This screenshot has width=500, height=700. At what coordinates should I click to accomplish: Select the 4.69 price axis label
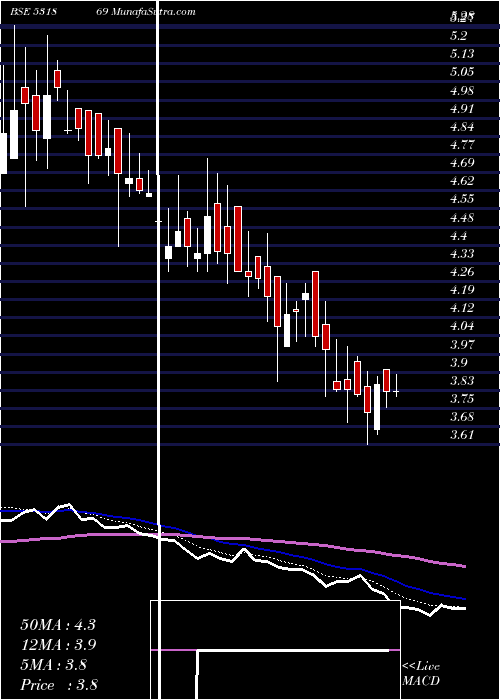coord(462,162)
